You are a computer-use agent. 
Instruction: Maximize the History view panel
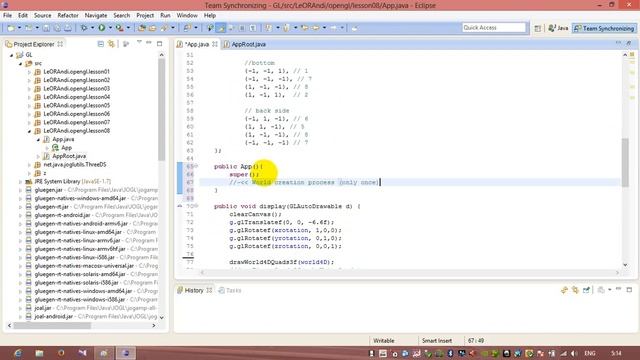pyautogui.click(x=629, y=290)
